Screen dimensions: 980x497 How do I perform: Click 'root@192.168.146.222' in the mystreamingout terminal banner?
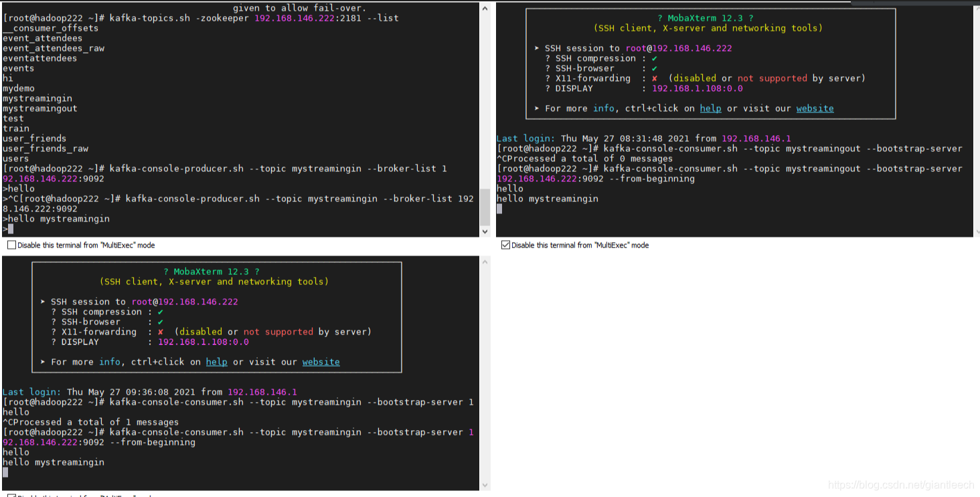[x=679, y=48]
